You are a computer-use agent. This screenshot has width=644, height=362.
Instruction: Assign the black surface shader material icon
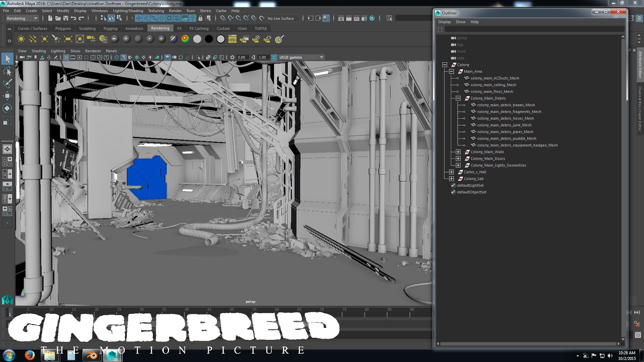tap(209, 39)
